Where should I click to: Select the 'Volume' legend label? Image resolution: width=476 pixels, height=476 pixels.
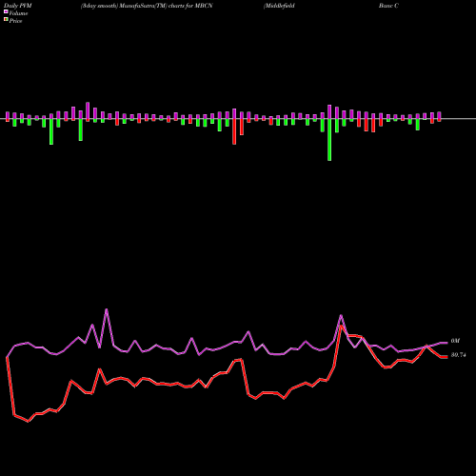pos(18,13)
